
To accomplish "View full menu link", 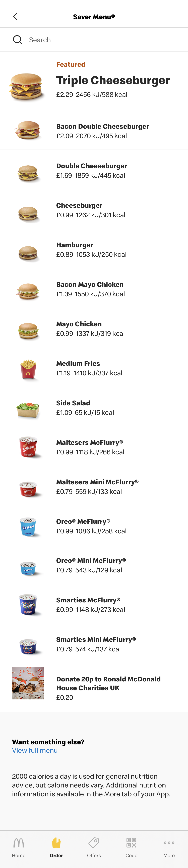I will tap(35, 750).
